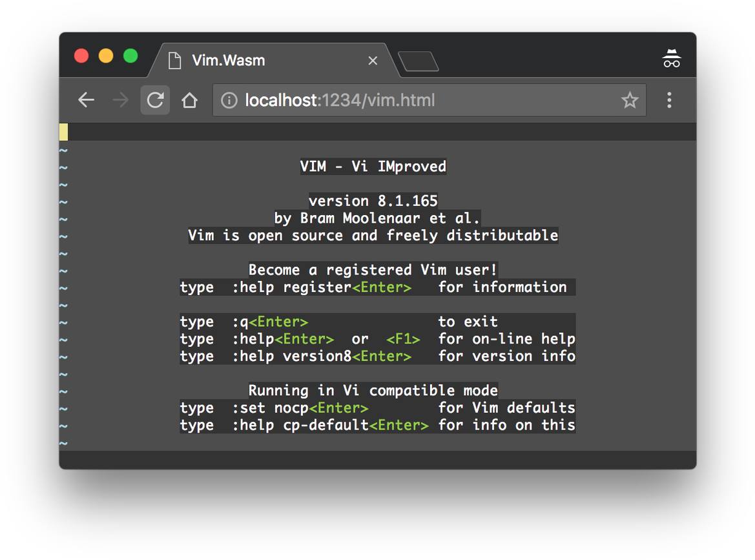The width and height of the screenshot is (755, 560).
Task: Open a new browser tab
Action: pos(419,61)
